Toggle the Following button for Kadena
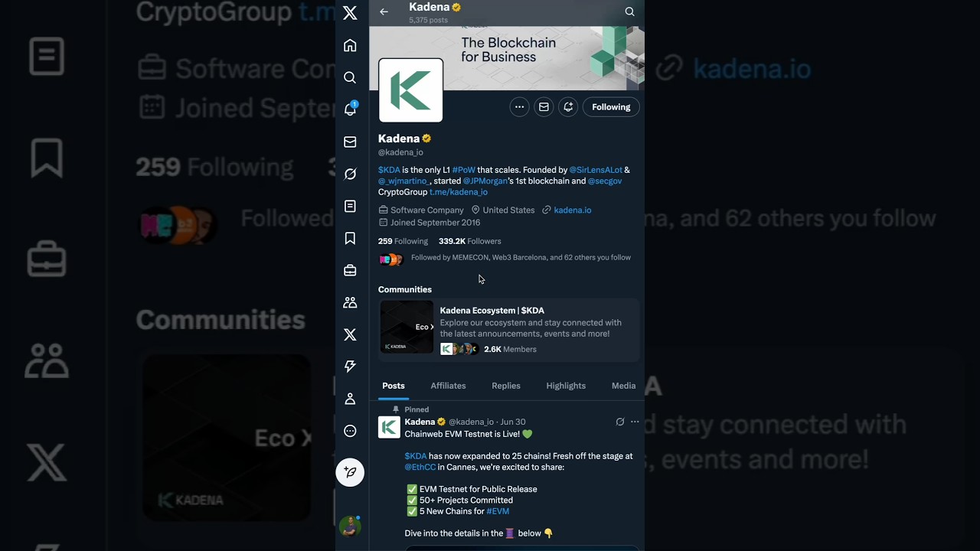Screen dimensions: 980x551 coord(610,107)
